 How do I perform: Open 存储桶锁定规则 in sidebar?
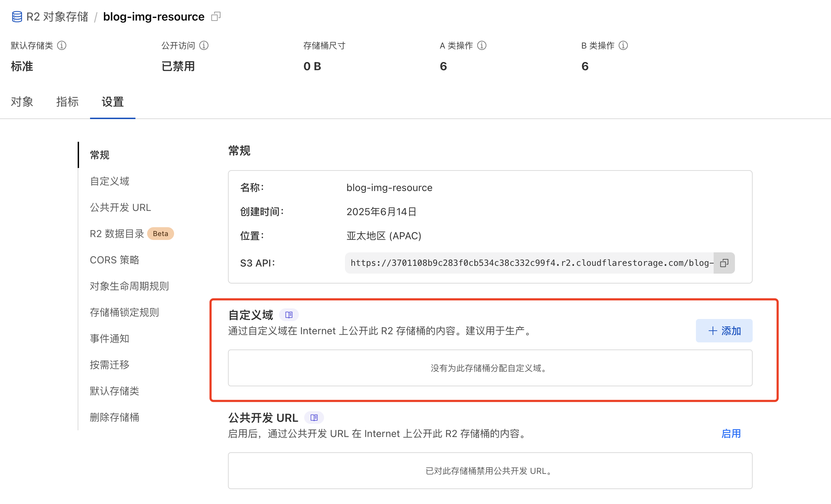(x=124, y=312)
